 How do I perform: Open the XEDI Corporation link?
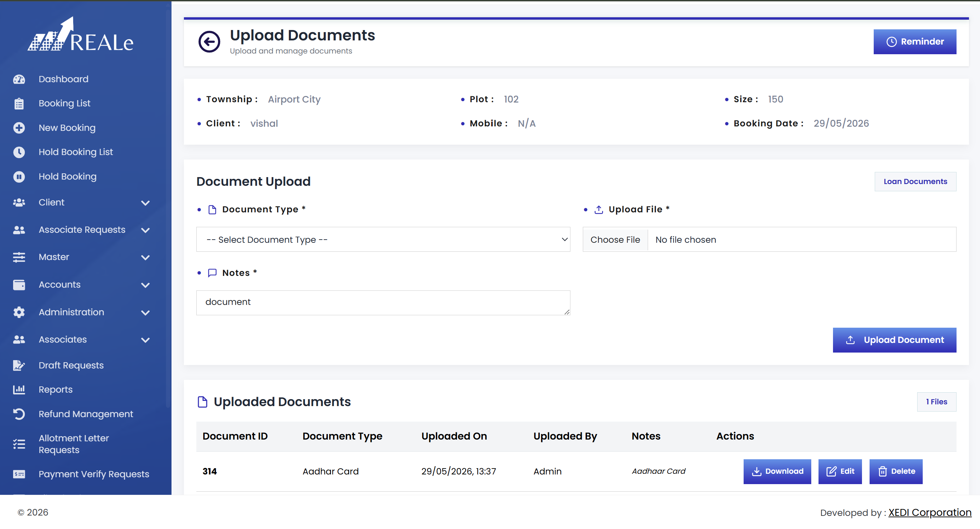tap(930, 513)
